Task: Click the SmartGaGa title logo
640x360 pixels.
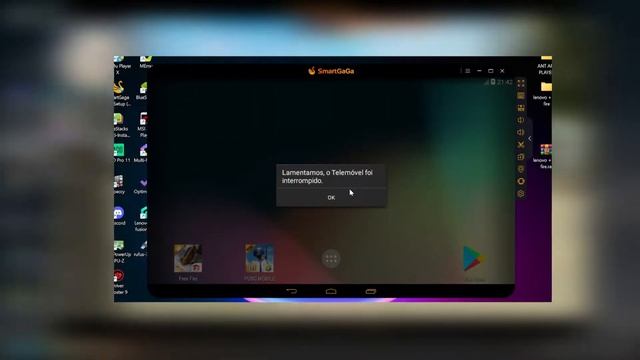Action: 331,71
